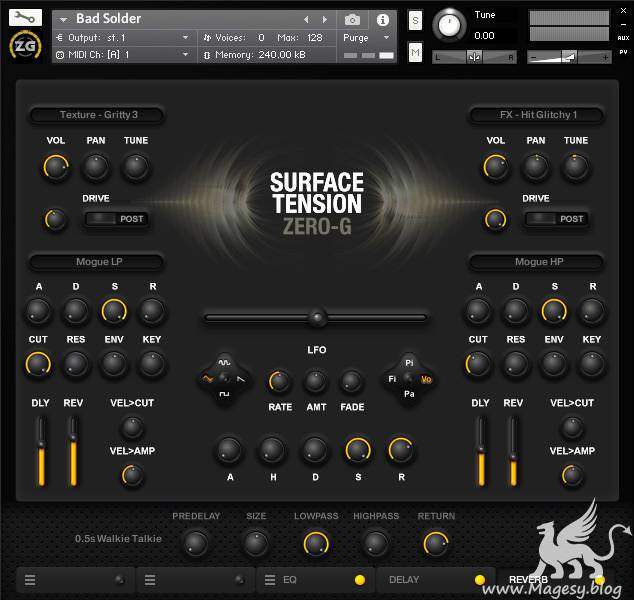Open second bottom slot menu icon
Viewport: 634px width, 600px height.
150,580
